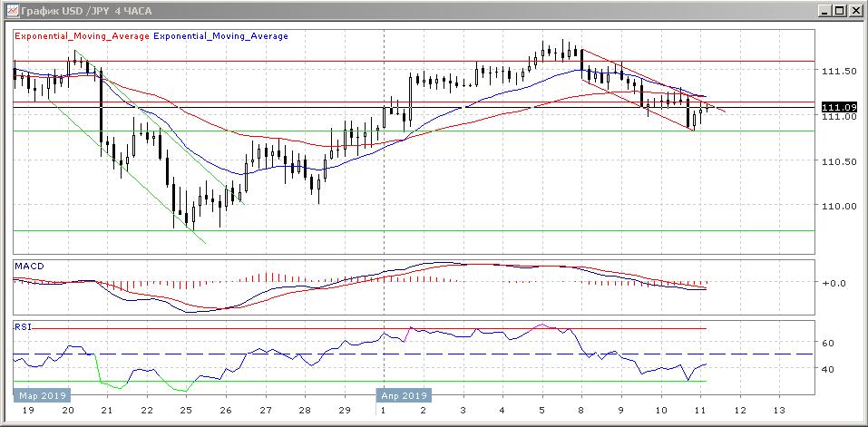
Task: Click the RSI 40 level label
Action: (829, 369)
